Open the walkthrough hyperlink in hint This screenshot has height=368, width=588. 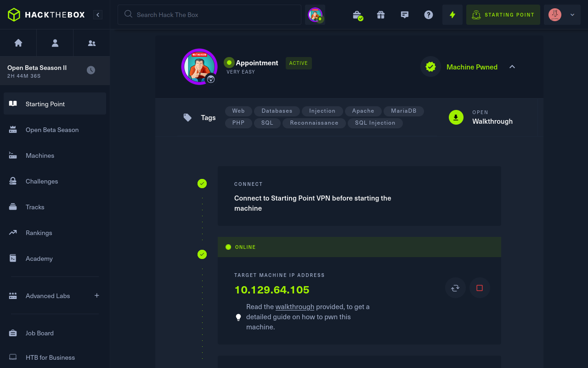(x=295, y=307)
